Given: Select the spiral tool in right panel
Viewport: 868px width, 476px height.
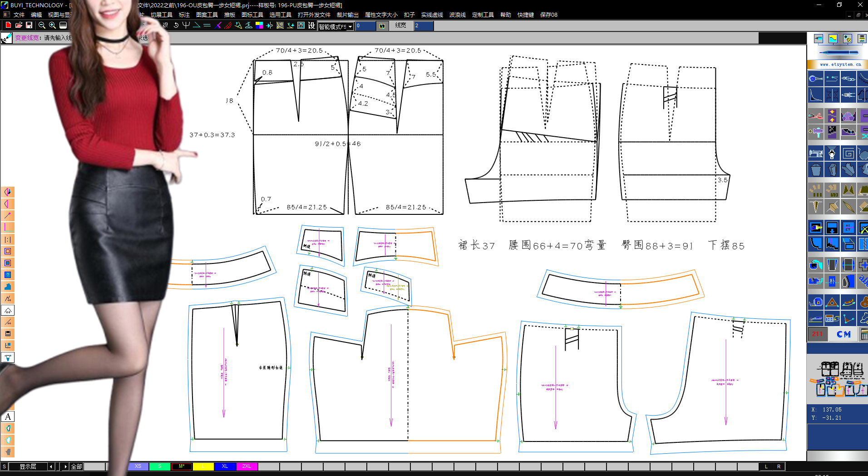Looking at the screenshot, I should [x=848, y=154].
